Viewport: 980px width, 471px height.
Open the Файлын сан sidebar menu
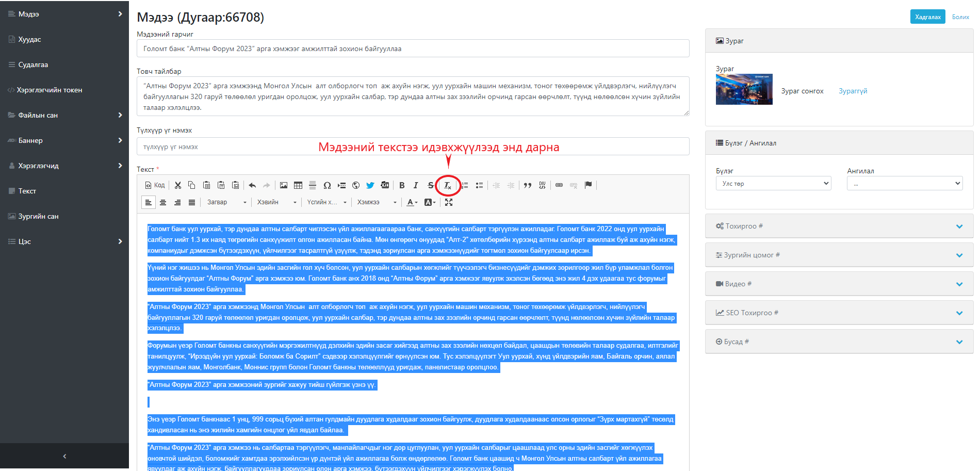64,115
